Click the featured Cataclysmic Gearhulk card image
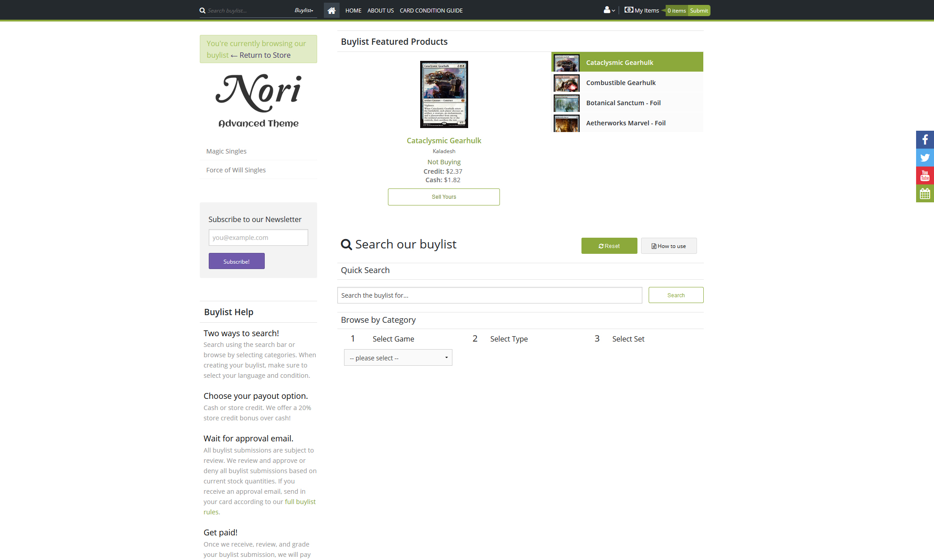Viewport: 934px width, 560px height. point(444,94)
